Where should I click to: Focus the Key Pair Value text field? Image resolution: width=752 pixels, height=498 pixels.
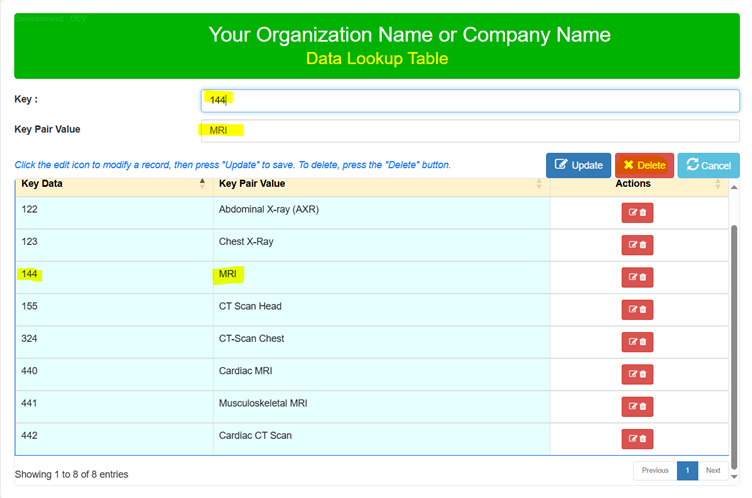pos(470,130)
